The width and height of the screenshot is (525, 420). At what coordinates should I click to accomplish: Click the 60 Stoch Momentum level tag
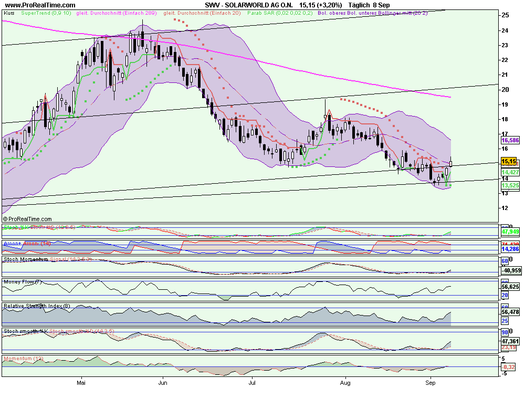pyautogui.click(x=505, y=261)
